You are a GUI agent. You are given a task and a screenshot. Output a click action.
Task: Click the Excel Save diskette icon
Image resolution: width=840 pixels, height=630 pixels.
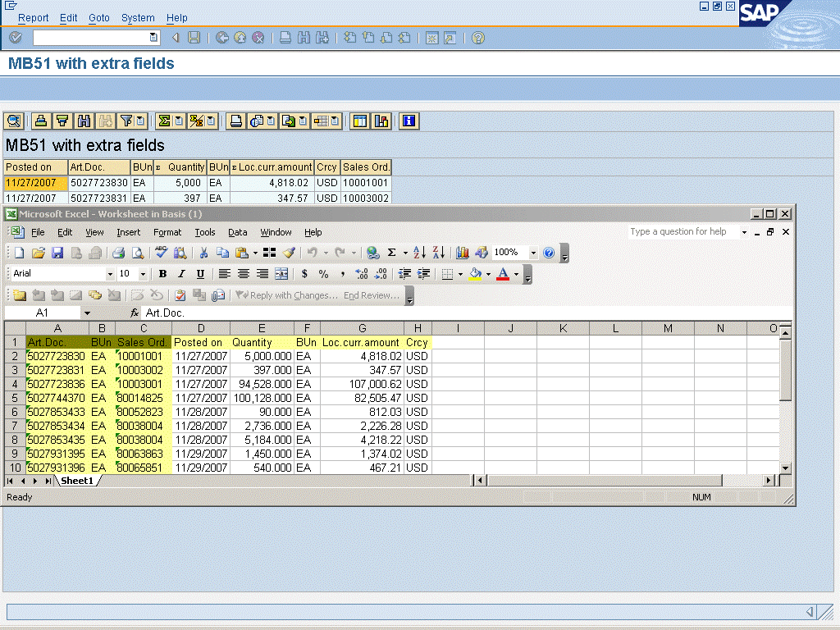(57, 253)
